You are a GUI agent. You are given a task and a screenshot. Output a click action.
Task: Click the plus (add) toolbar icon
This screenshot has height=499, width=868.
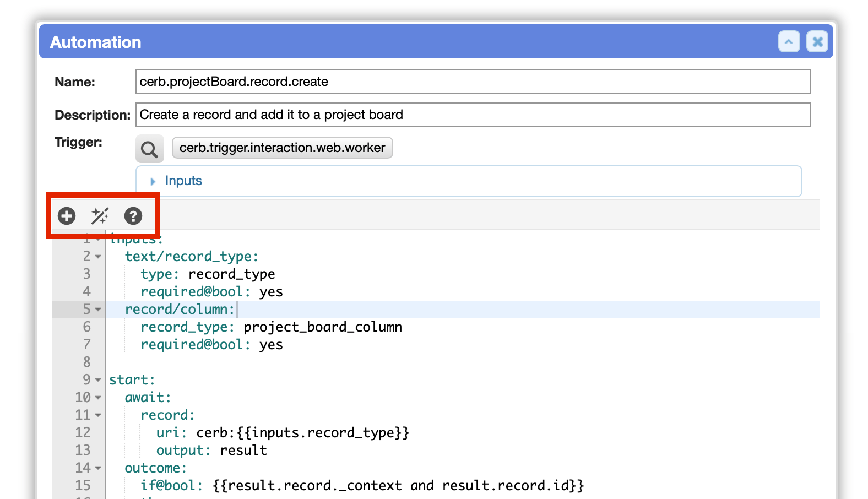click(x=67, y=216)
